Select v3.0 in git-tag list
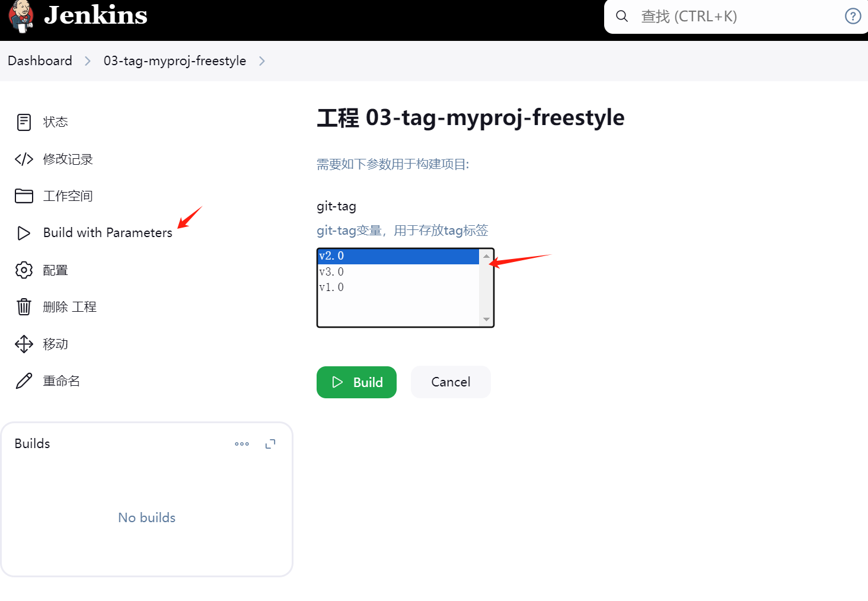 [x=398, y=271]
